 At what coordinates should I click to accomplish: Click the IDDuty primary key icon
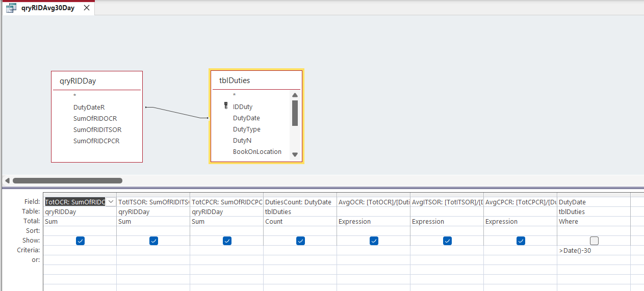(226, 107)
